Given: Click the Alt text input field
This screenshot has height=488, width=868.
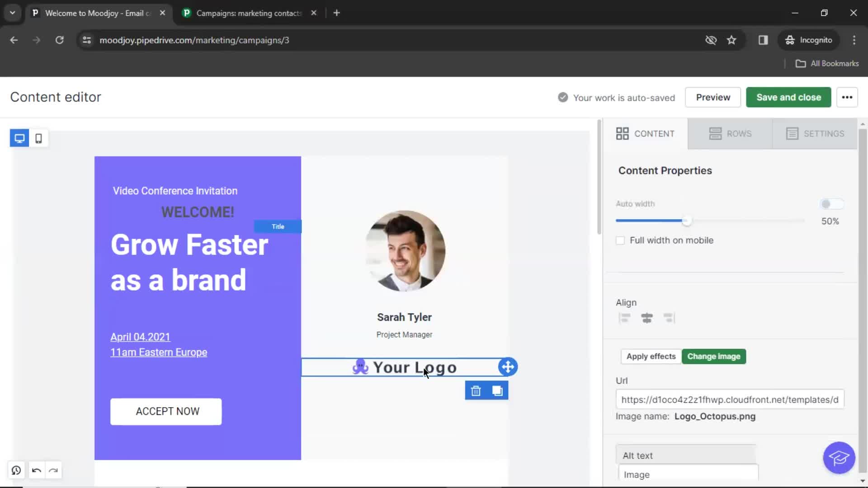Looking at the screenshot, I should (688, 474).
